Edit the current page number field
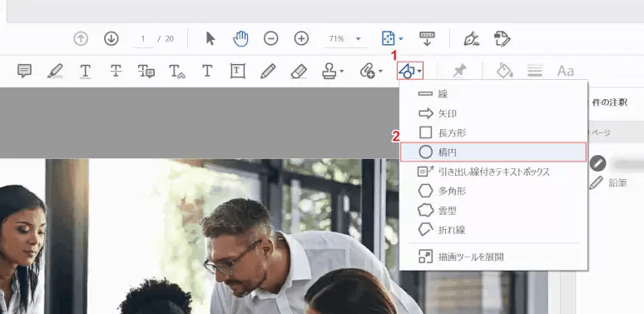 click(143, 39)
